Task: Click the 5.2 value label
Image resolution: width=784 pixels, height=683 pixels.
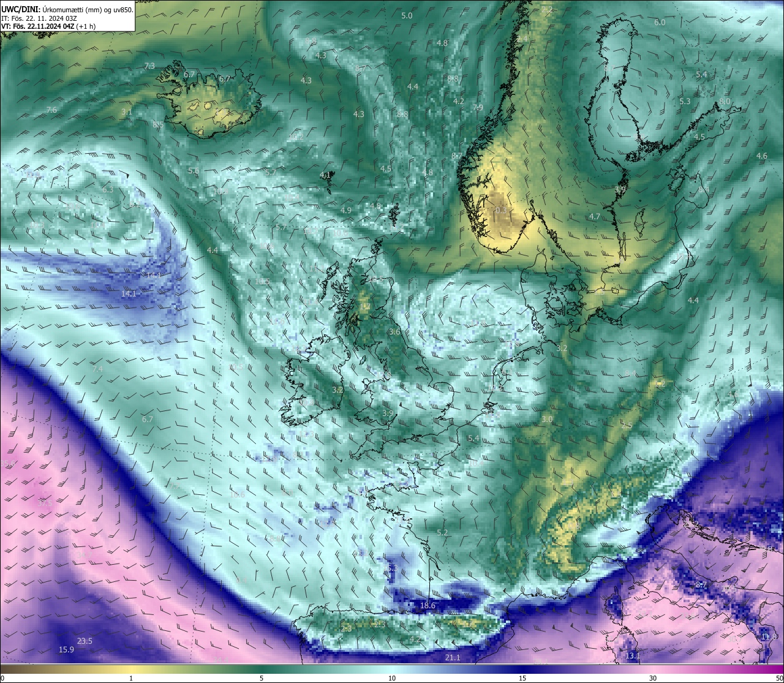Action: [x=442, y=532]
